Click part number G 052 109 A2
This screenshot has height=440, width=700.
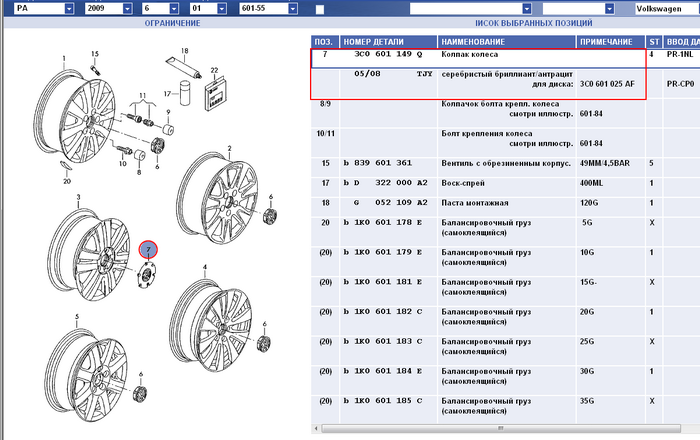tap(391, 203)
